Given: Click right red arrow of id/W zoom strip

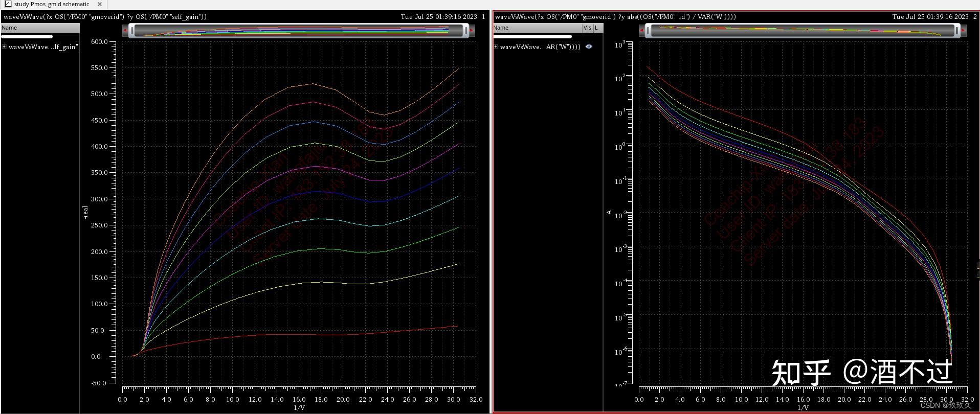Looking at the screenshot, I should [x=963, y=31].
